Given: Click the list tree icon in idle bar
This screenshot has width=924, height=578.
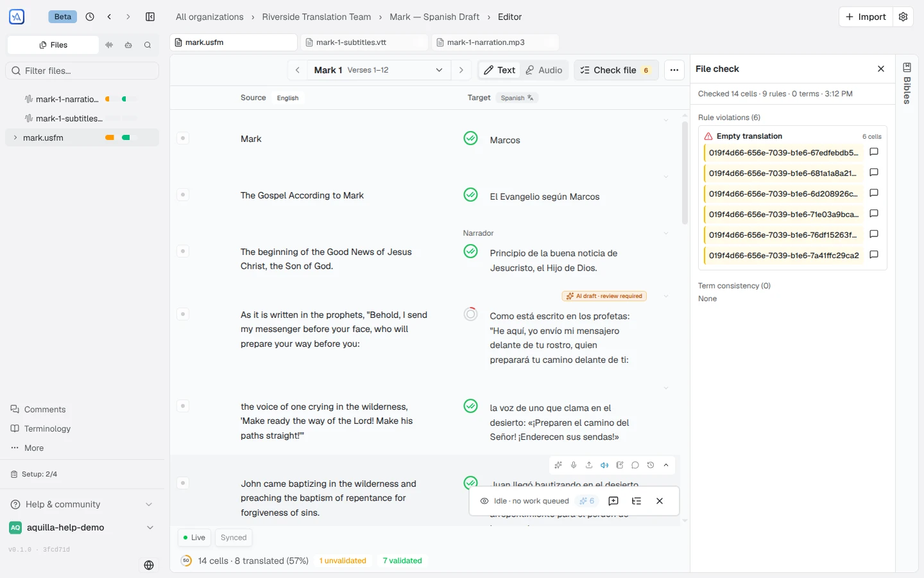Looking at the screenshot, I should tap(637, 501).
